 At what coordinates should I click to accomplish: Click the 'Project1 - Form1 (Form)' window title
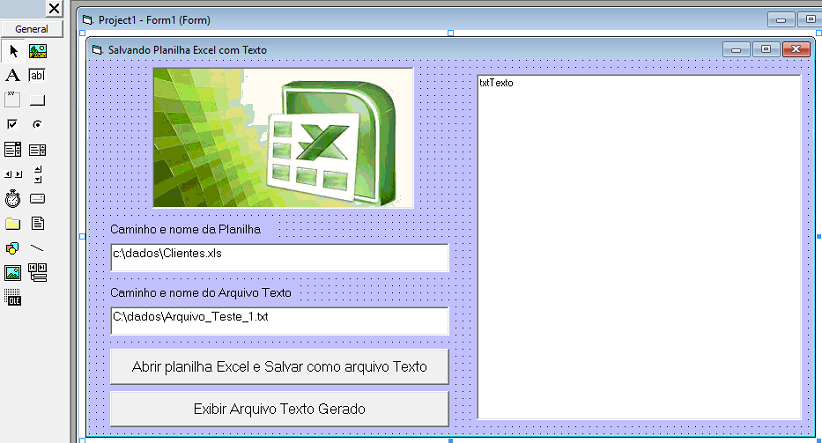coord(154,20)
